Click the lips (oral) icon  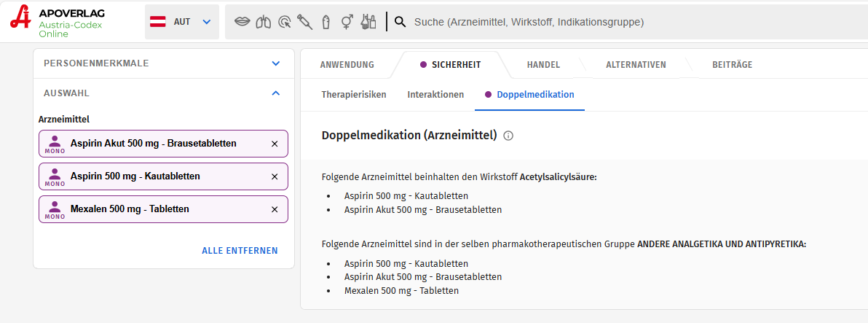[x=242, y=22]
